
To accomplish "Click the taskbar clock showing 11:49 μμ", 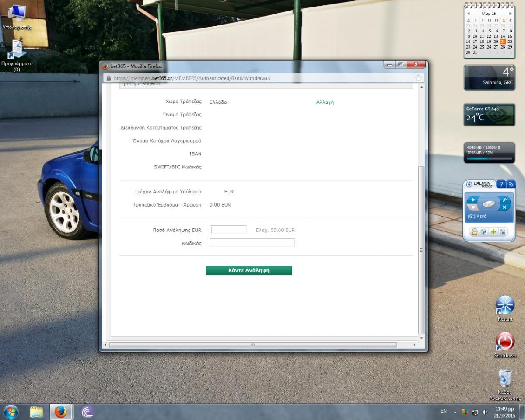I will pos(505,412).
